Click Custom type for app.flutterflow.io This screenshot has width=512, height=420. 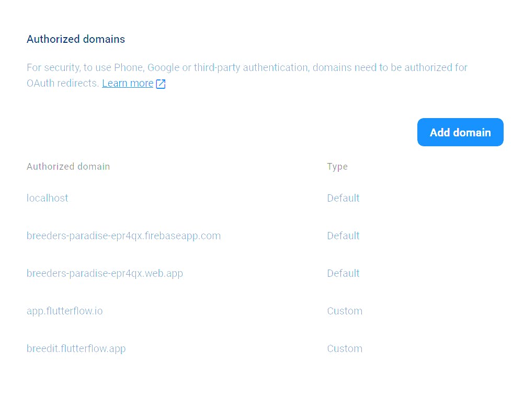point(345,311)
